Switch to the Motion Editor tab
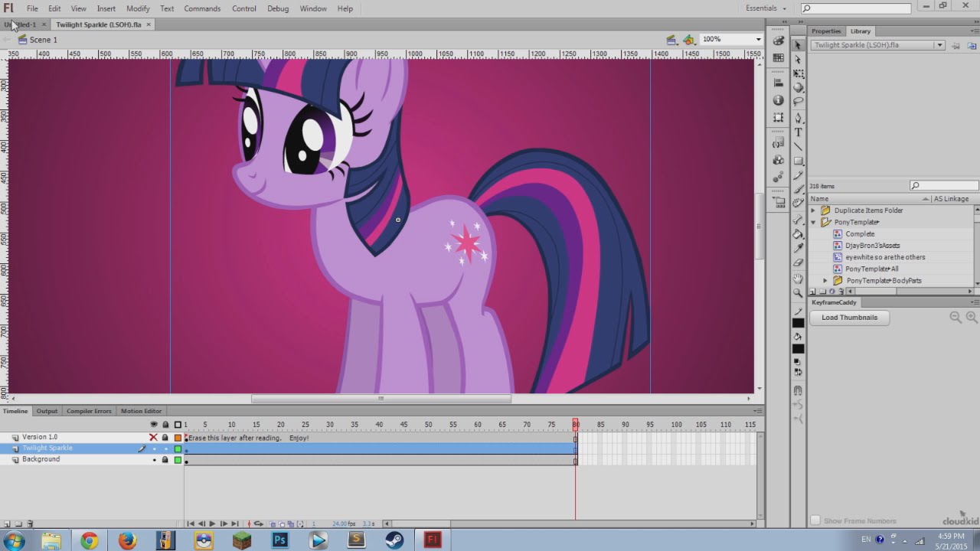 coord(141,411)
